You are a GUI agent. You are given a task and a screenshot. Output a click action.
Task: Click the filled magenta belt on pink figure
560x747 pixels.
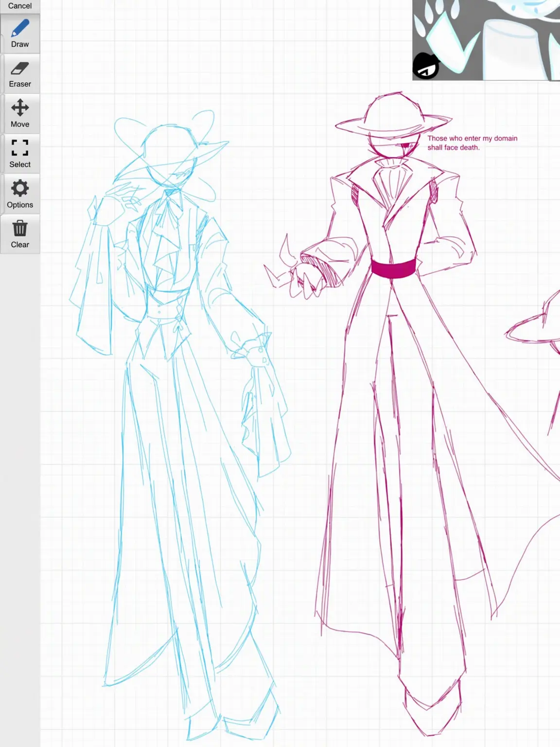click(394, 268)
